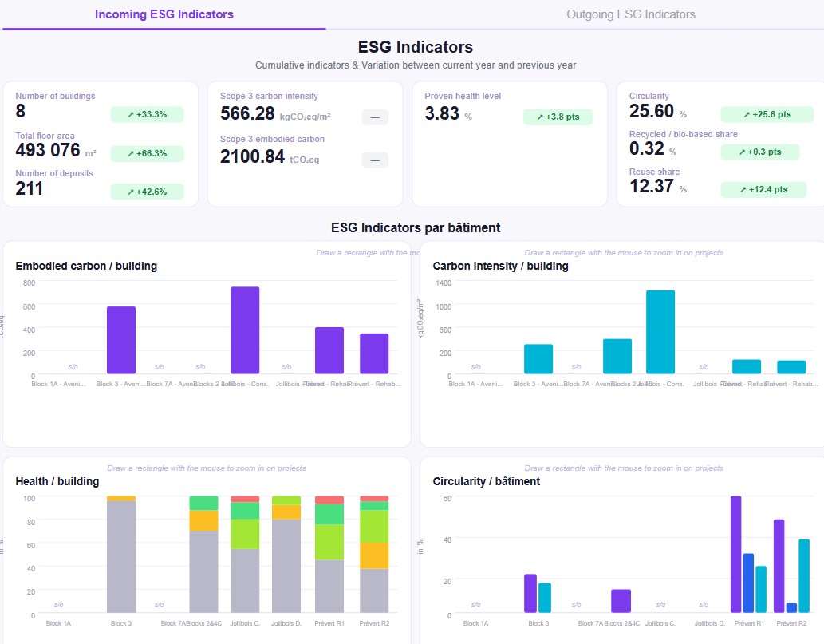Image resolution: width=824 pixels, height=644 pixels.
Task: Click the ESG Indicators par bâtiment heading
Action: (x=416, y=227)
